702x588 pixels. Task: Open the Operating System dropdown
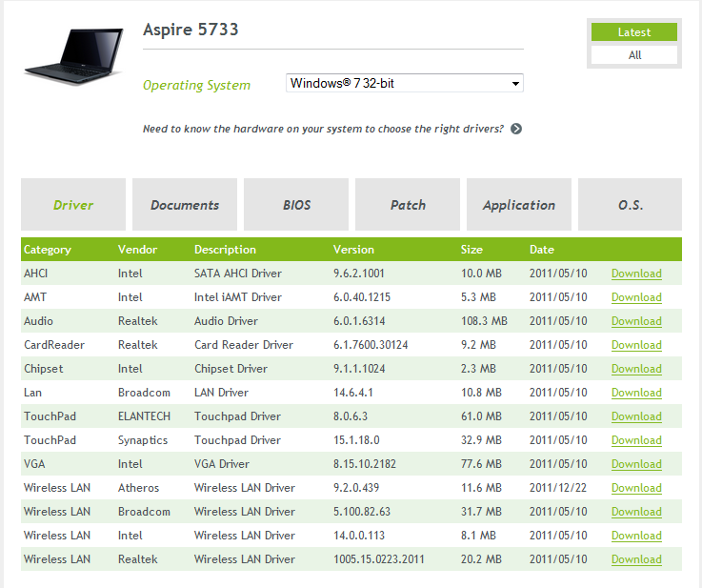coord(405,83)
